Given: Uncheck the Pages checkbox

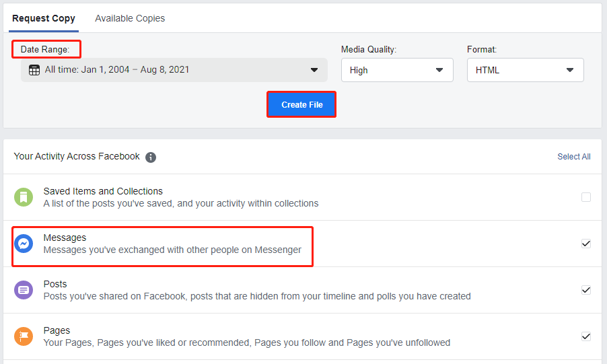Looking at the screenshot, I should pos(586,336).
